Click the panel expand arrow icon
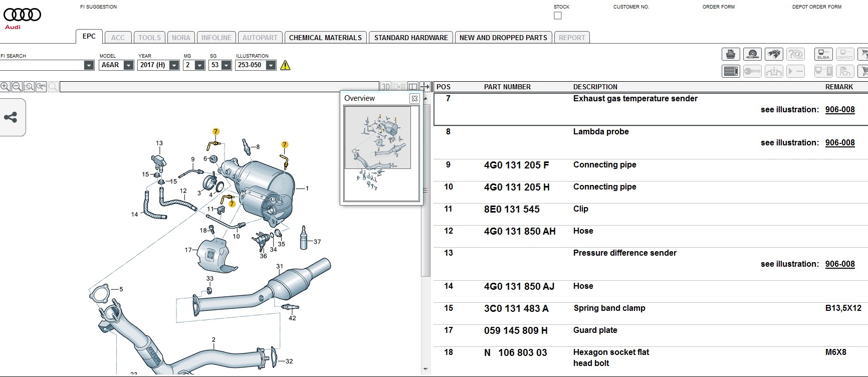This screenshot has height=377, width=868. [424, 87]
